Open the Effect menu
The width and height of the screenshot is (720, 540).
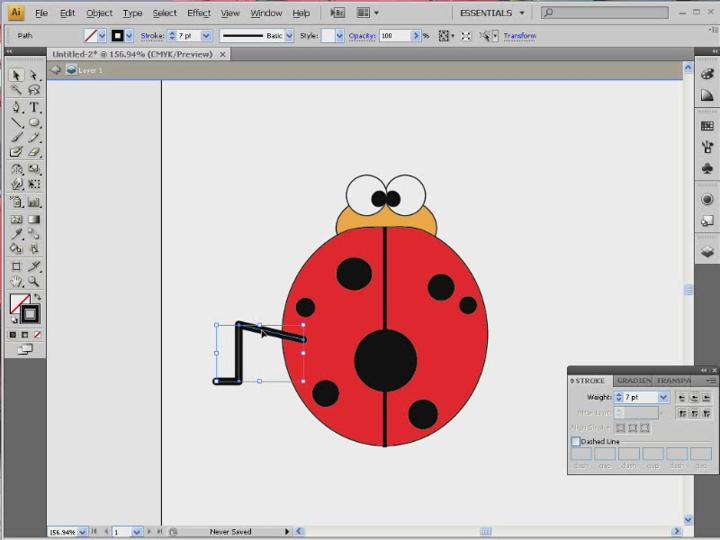coord(199,13)
